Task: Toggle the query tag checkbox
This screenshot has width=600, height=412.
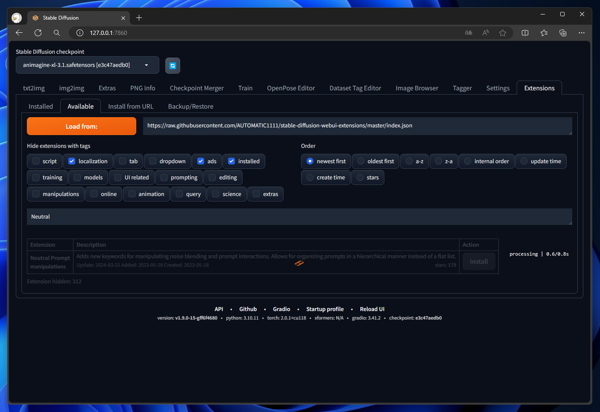Action: coord(179,194)
